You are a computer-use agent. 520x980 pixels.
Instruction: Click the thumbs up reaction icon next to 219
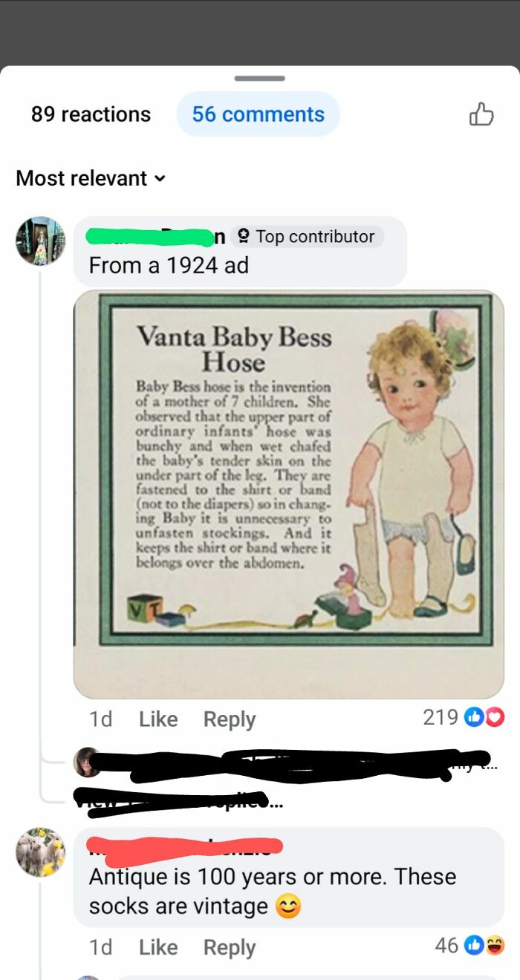pos(474,717)
